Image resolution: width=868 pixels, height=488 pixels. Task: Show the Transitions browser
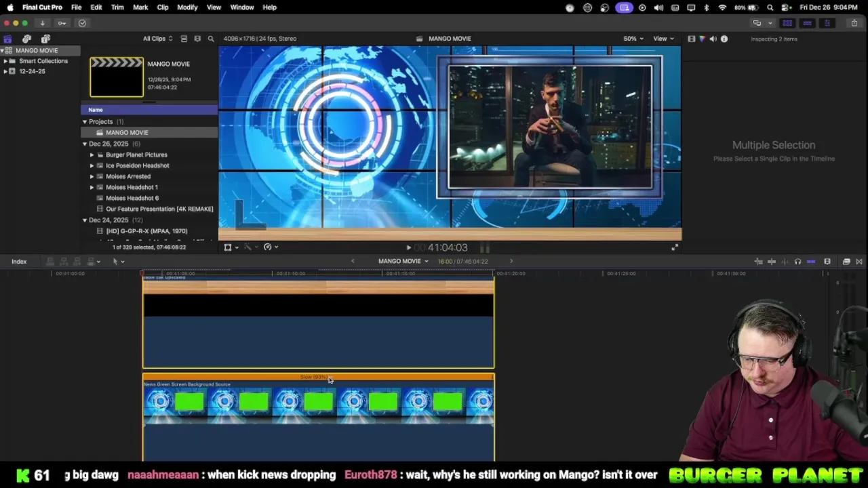pos(859,262)
